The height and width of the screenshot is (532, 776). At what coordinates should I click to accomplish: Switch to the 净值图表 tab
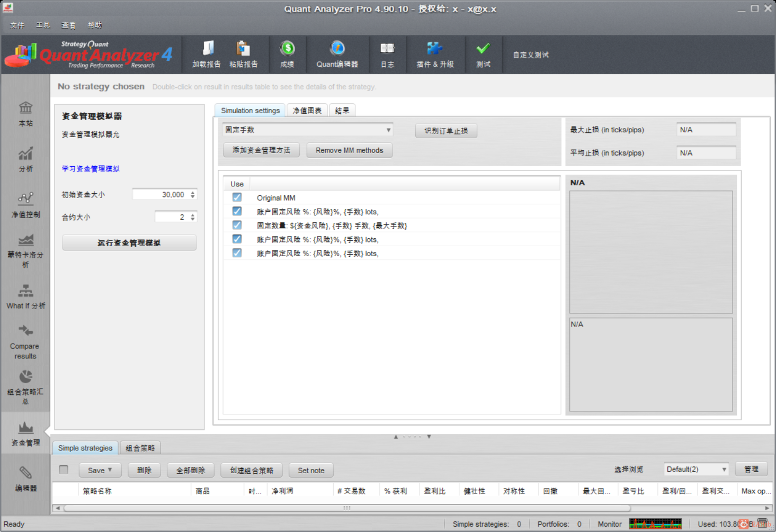click(x=307, y=110)
